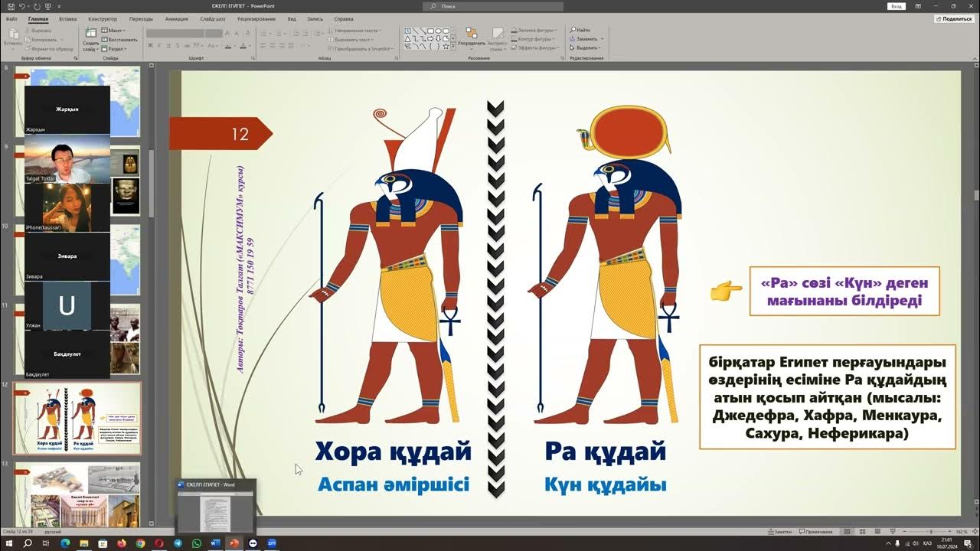Switch to Word in the taskbar
The width and height of the screenshot is (980, 551).
(x=215, y=543)
